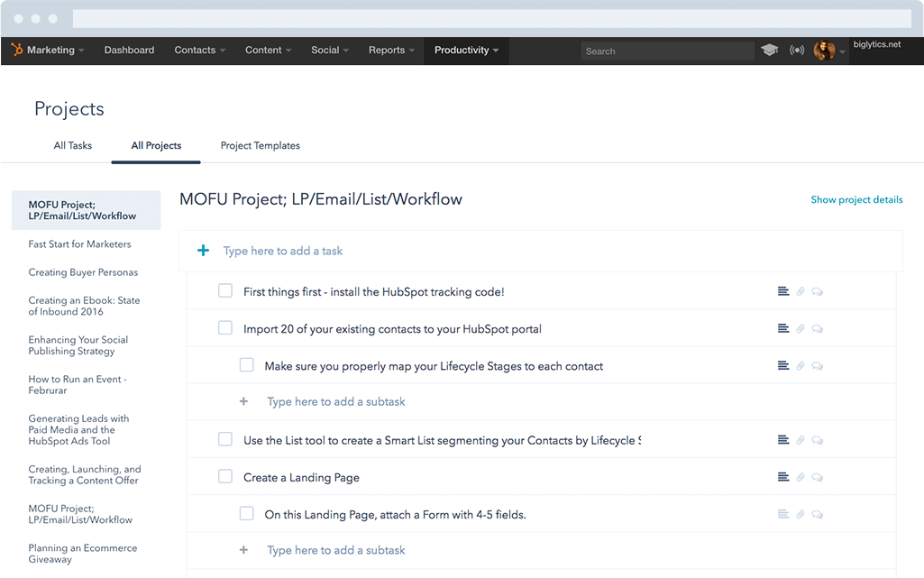The height and width of the screenshot is (578, 924).
Task: Click the search field in the navigation bar
Action: 667,50
